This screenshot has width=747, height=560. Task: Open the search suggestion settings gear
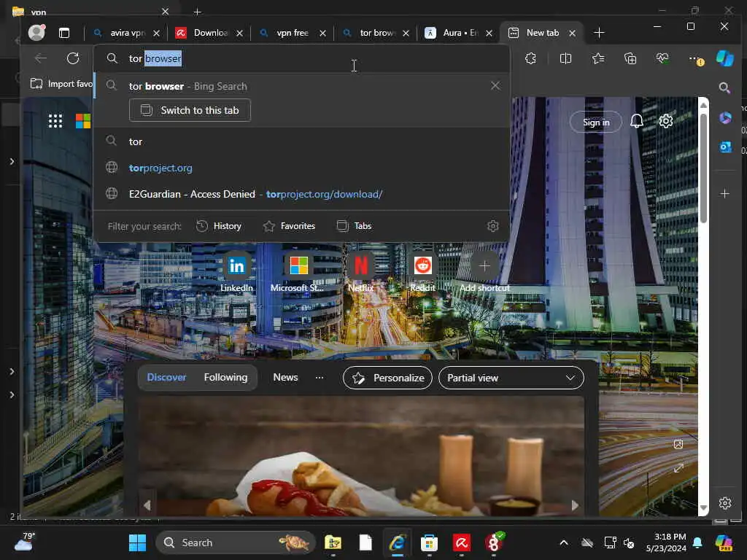tap(493, 226)
